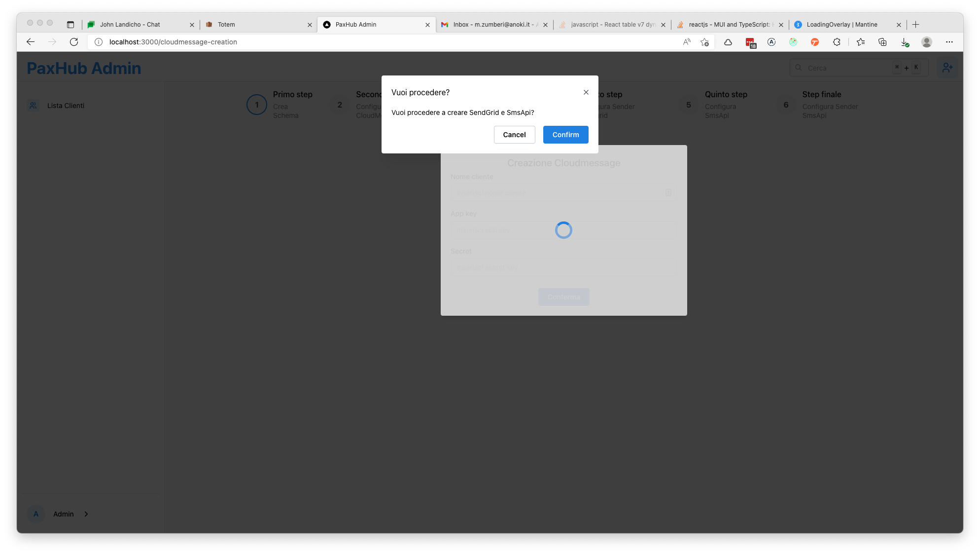Viewport: 980px width, 554px height.
Task: Click the Lista Clienti sidebar icon
Action: (x=33, y=106)
